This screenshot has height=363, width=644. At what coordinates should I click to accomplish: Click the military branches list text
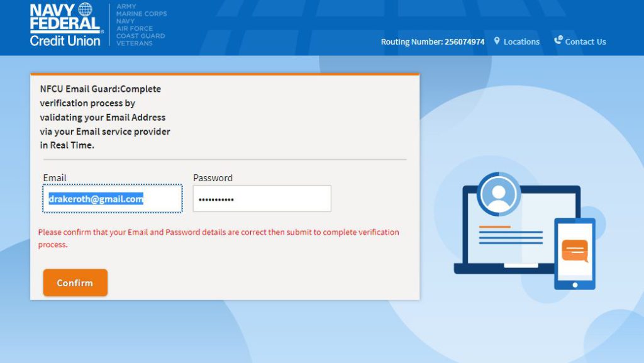point(142,25)
